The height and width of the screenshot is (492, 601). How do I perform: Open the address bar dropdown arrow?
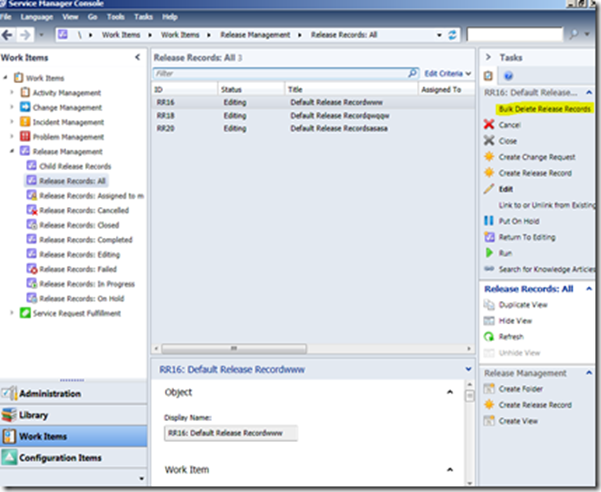click(x=439, y=35)
